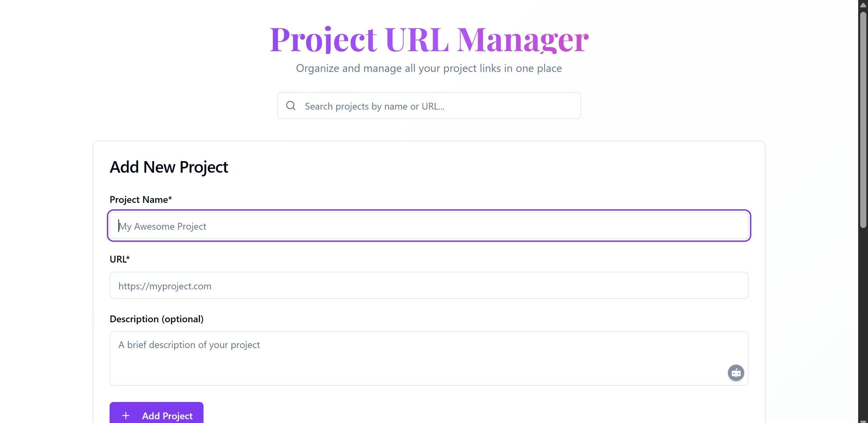Click the scrollbar track below the thumb
The image size is (868, 423).
point(863,322)
